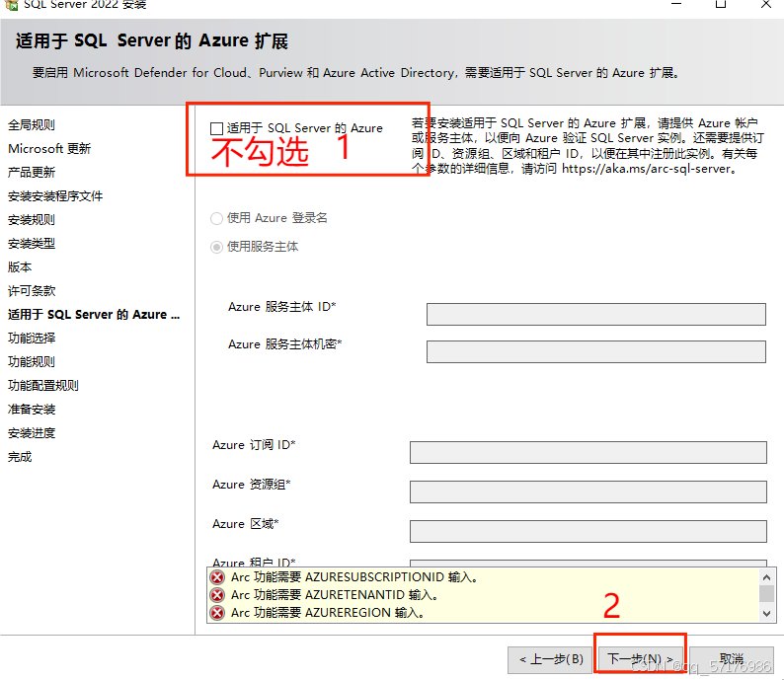Maximize the SQL Server 2022 setup window
The height and width of the screenshot is (680, 784).
(721, 5)
